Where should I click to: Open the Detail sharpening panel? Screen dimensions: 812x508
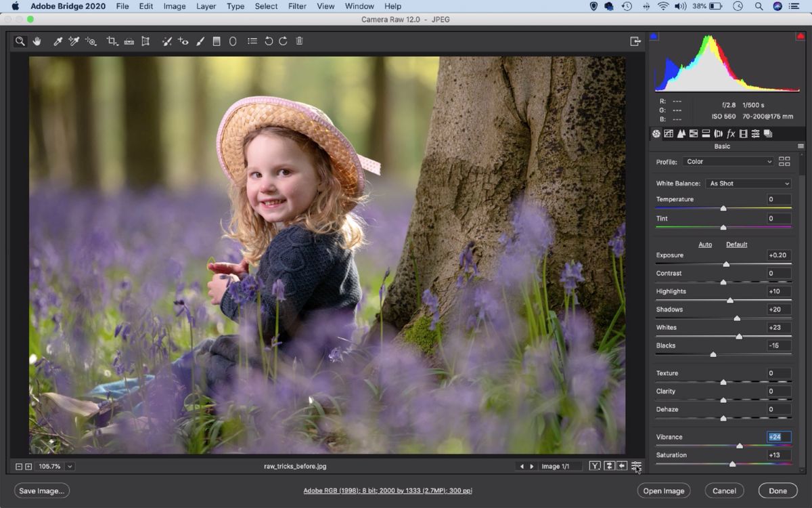pos(681,133)
